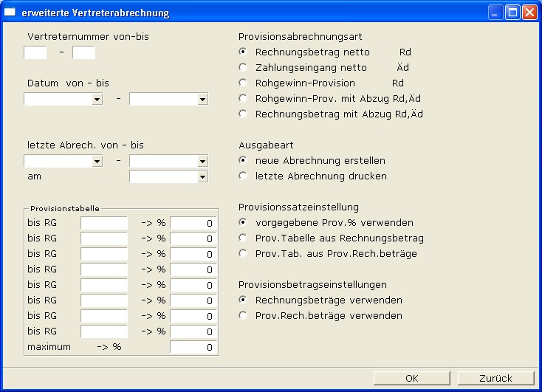Click the Zurück button
The height and width of the screenshot is (392, 542).
(495, 378)
